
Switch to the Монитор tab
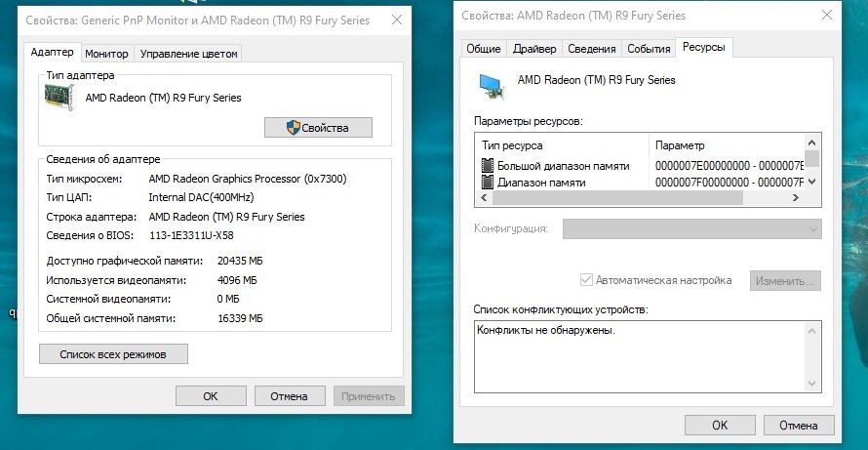tap(106, 53)
